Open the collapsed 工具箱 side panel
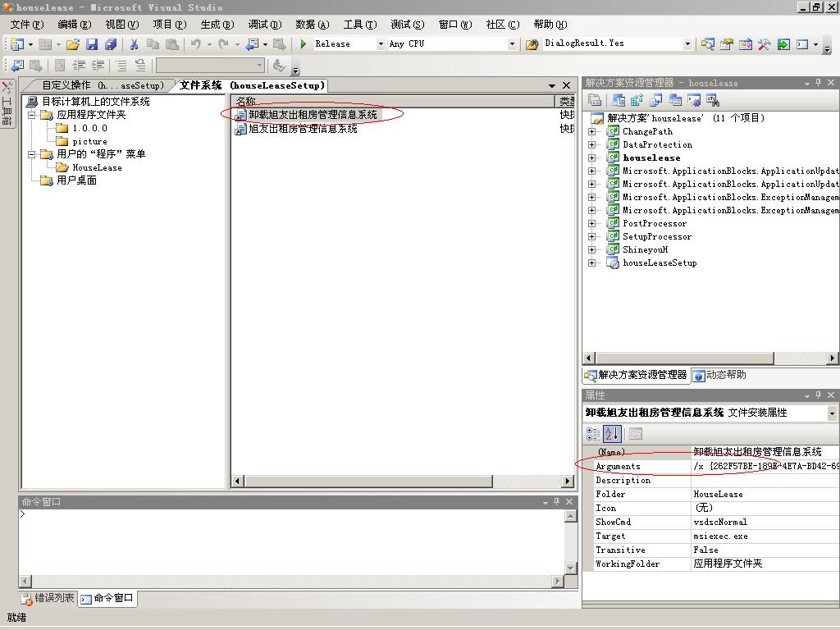Viewport: 840px width, 630px height. (x=7, y=103)
